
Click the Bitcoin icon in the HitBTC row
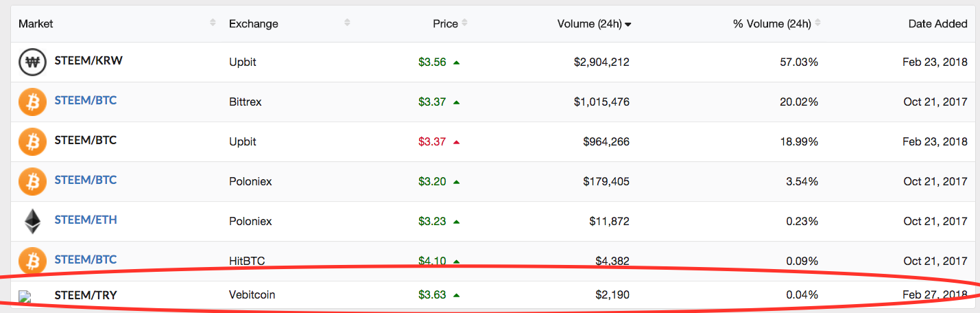tap(32, 261)
